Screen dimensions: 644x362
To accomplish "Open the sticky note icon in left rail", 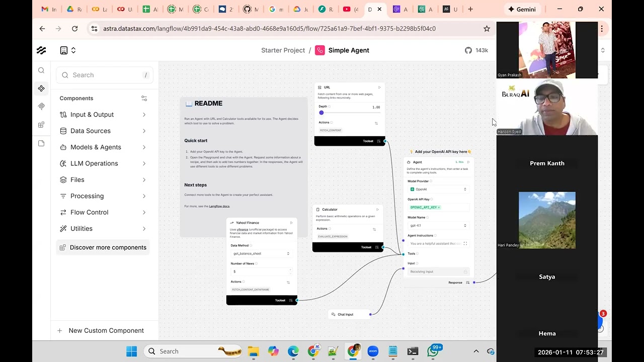I will 41,143.
